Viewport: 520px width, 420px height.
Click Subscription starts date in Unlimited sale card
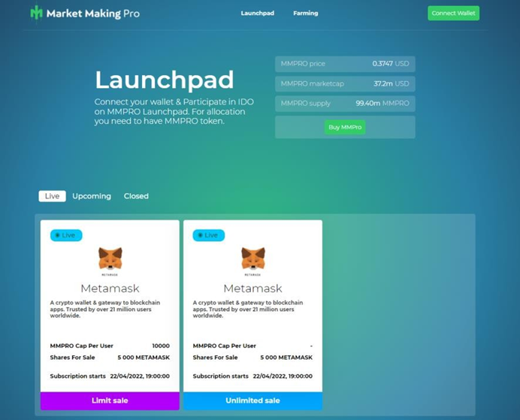coord(283,376)
